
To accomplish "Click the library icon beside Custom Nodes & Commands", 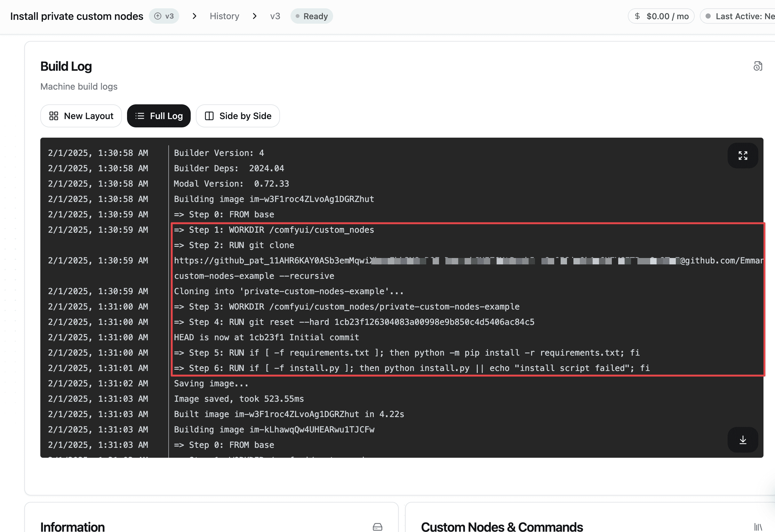I will pyautogui.click(x=758, y=527).
